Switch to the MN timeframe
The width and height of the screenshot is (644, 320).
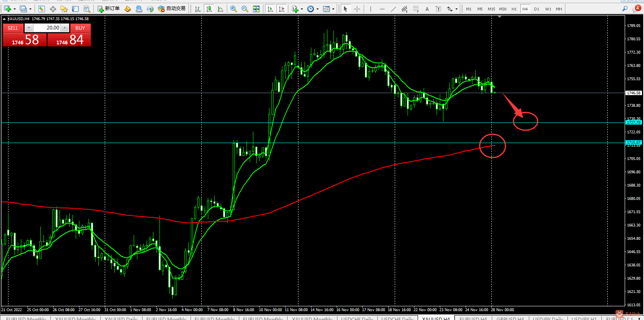click(559, 9)
